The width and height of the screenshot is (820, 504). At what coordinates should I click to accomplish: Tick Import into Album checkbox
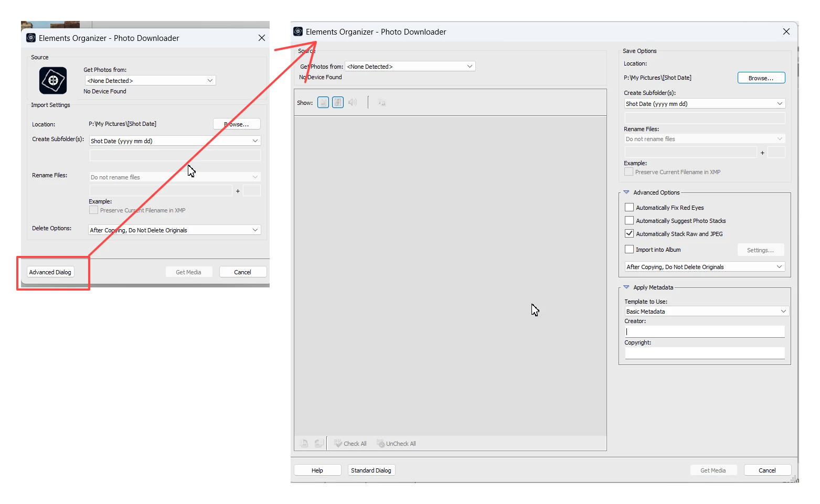(x=630, y=250)
